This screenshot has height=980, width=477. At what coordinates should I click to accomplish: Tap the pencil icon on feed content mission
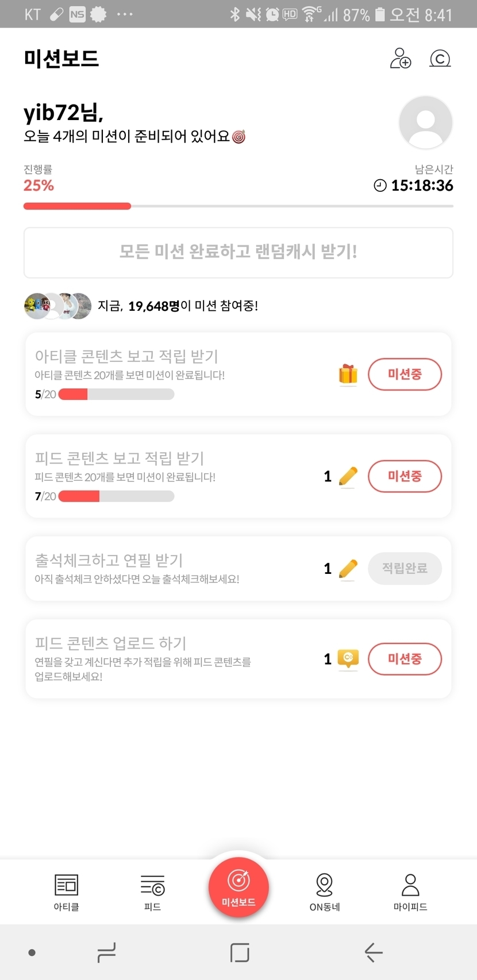[x=348, y=476]
